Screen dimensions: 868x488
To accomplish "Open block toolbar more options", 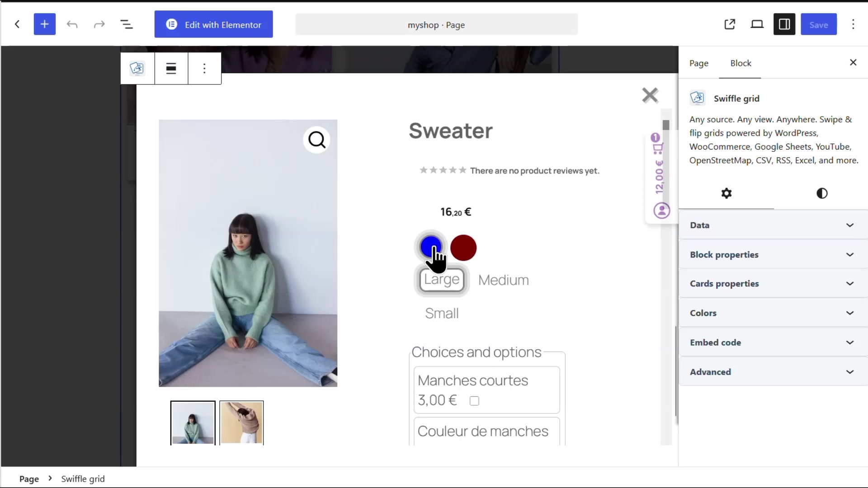I will [x=204, y=68].
